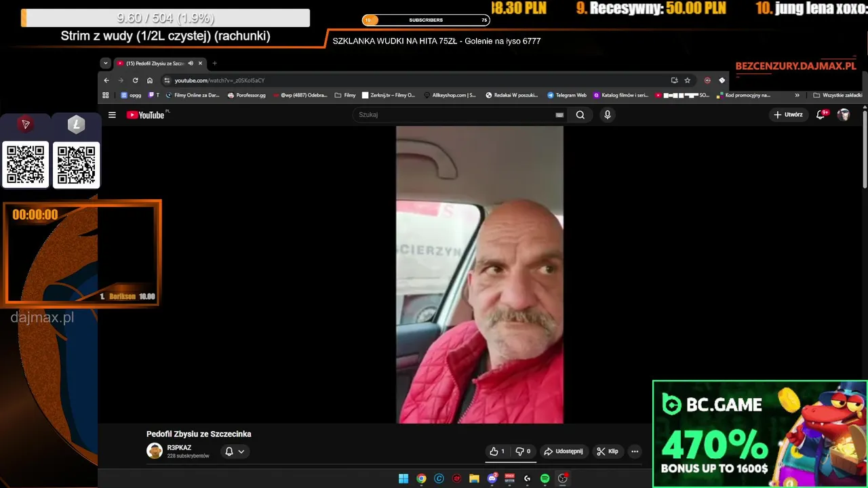Click the YouTube search magnifier button
The width and height of the screenshot is (868, 488).
tap(580, 115)
